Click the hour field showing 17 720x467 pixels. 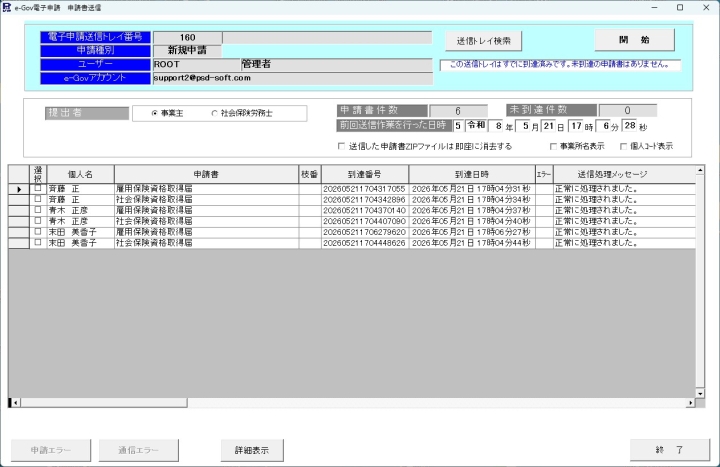[576, 125]
